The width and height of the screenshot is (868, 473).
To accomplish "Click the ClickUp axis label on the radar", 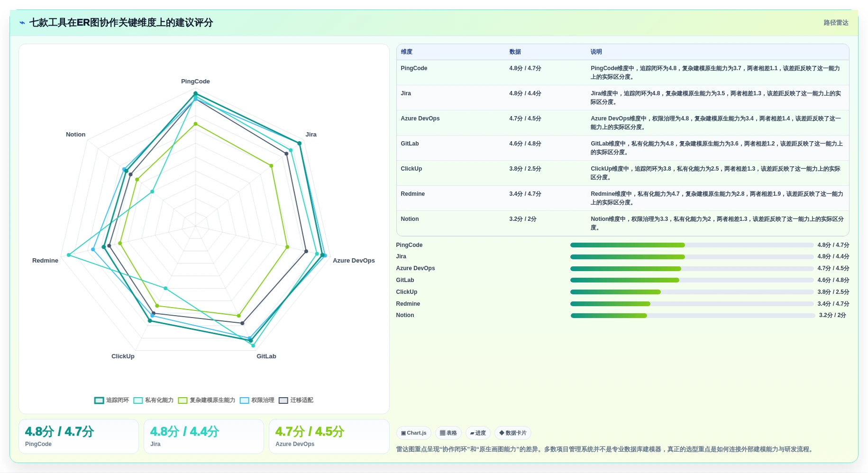I will pyautogui.click(x=123, y=356).
